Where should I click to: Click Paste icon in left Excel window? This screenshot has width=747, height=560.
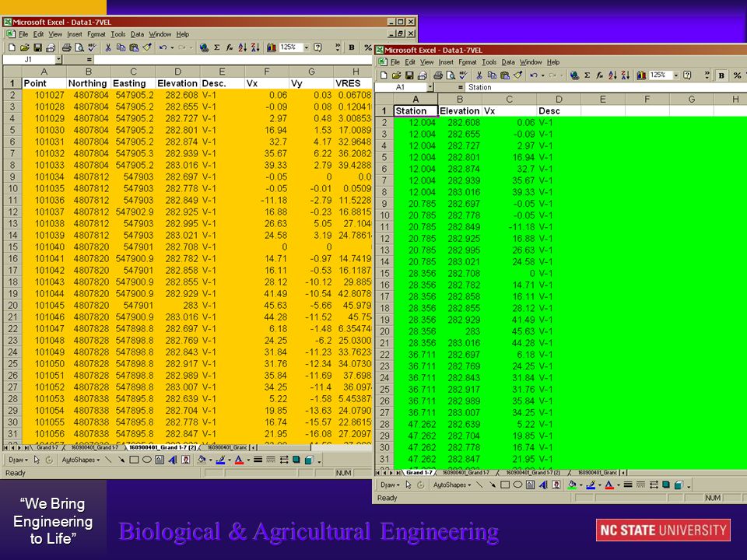pyautogui.click(x=134, y=47)
